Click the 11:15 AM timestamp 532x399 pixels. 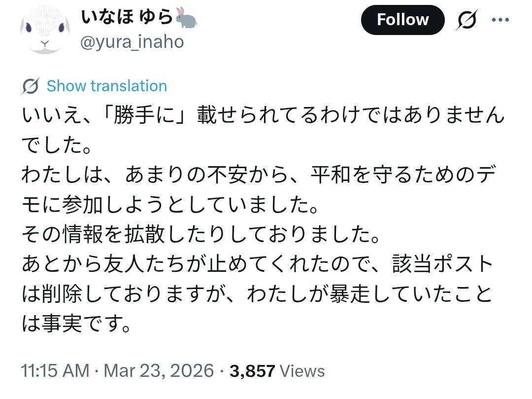click(55, 371)
